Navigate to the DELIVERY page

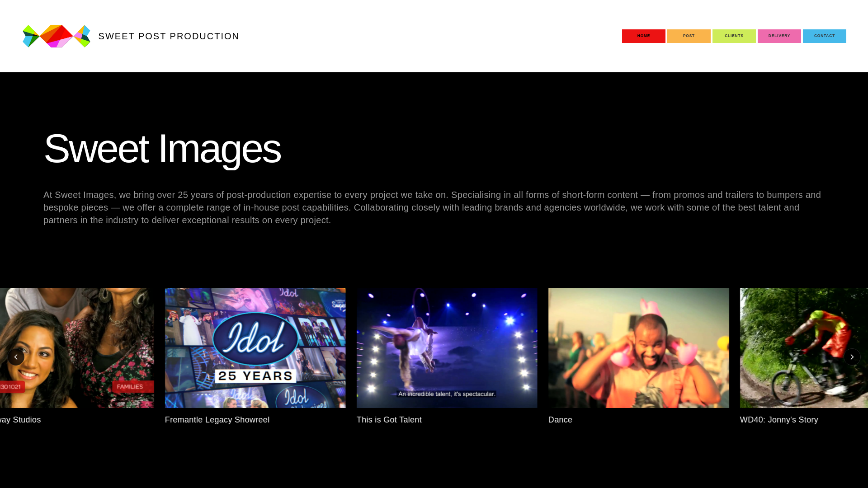tap(779, 36)
